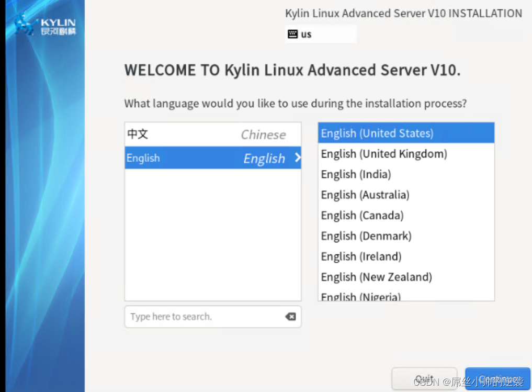
Task: Select English (Australia) locale
Action: [x=406, y=195]
